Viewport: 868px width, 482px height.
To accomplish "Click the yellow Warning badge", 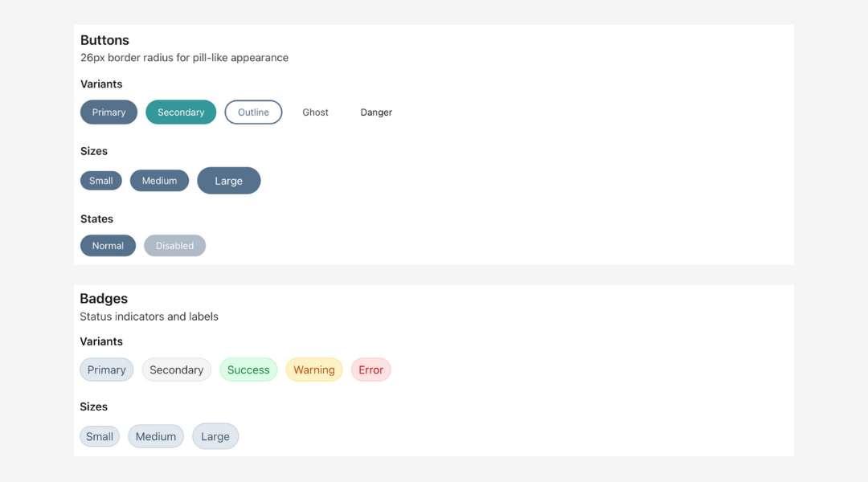I will pos(313,370).
